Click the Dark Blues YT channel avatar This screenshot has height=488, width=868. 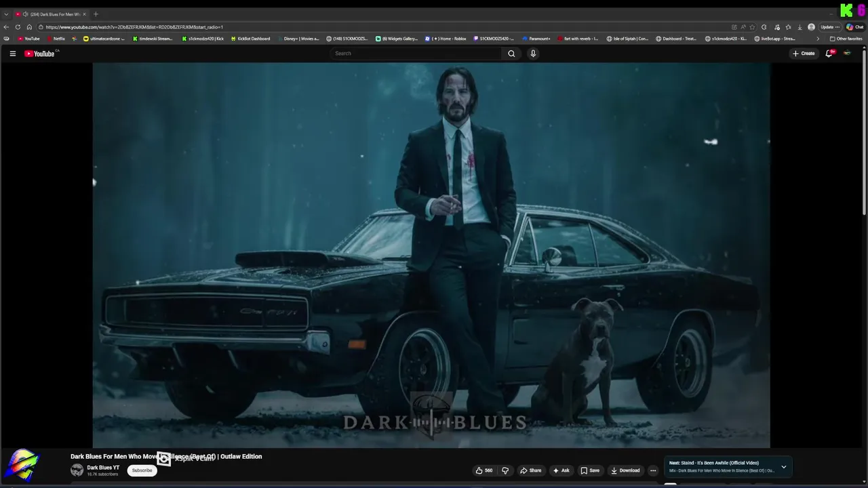(x=77, y=470)
